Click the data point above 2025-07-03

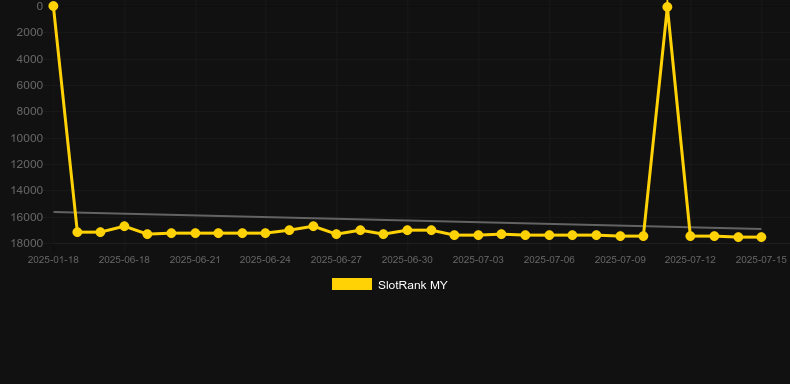pos(478,235)
